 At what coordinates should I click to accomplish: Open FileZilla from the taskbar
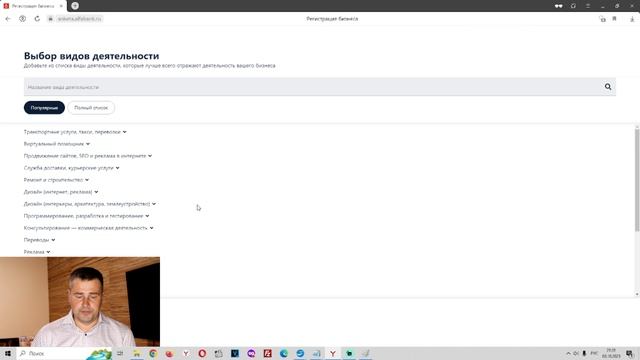pos(267,353)
